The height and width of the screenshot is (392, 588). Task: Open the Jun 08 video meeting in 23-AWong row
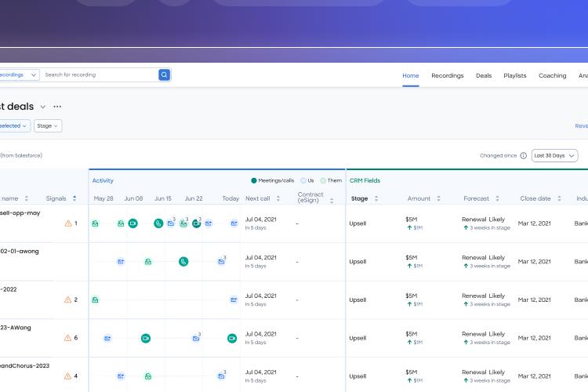(x=146, y=339)
